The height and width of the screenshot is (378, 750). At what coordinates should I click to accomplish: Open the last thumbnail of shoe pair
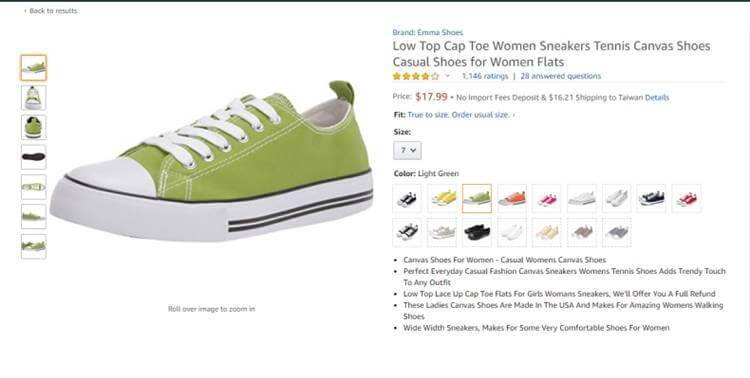(33, 246)
